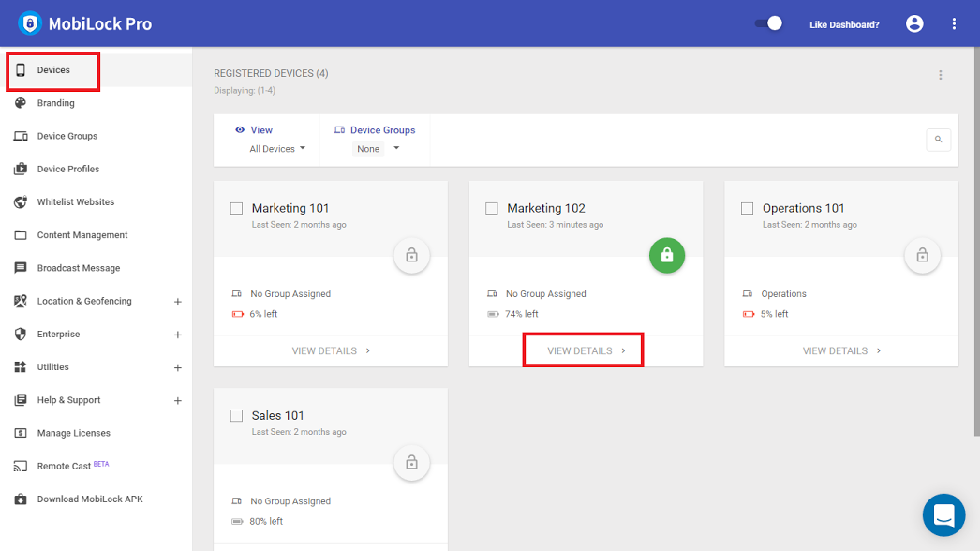Expand the Enterprise plus sign
Screen dimensions: 980x551
(x=177, y=335)
